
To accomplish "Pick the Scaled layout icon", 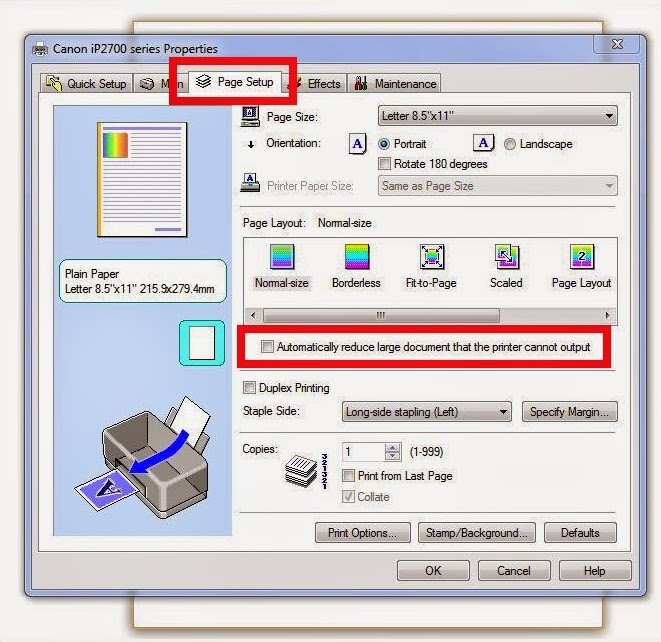I will tap(507, 257).
